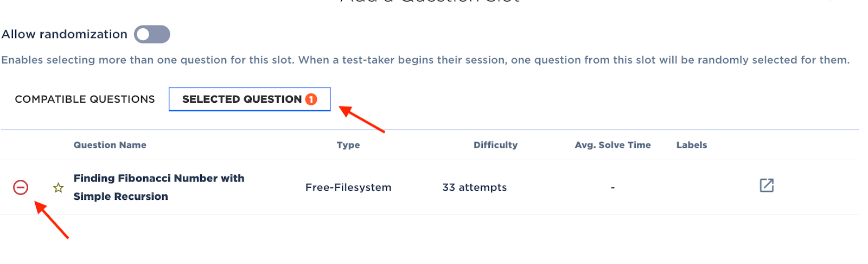
Task: Click the randomization description text
Action: (425, 60)
